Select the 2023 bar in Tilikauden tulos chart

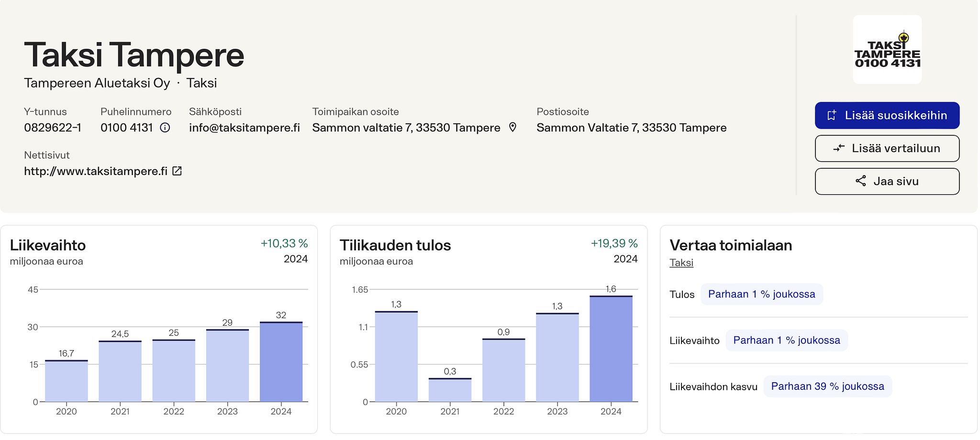point(557,357)
